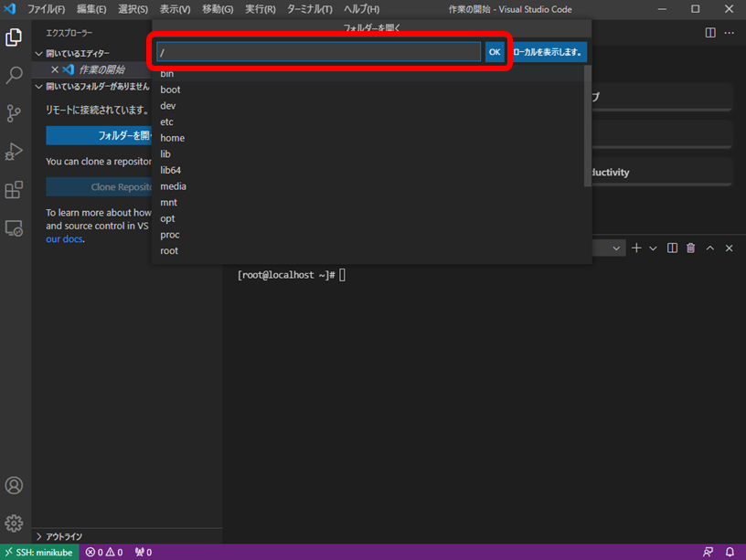Open the Run and Debug icon
The height and width of the screenshot is (560, 746).
pyautogui.click(x=14, y=152)
